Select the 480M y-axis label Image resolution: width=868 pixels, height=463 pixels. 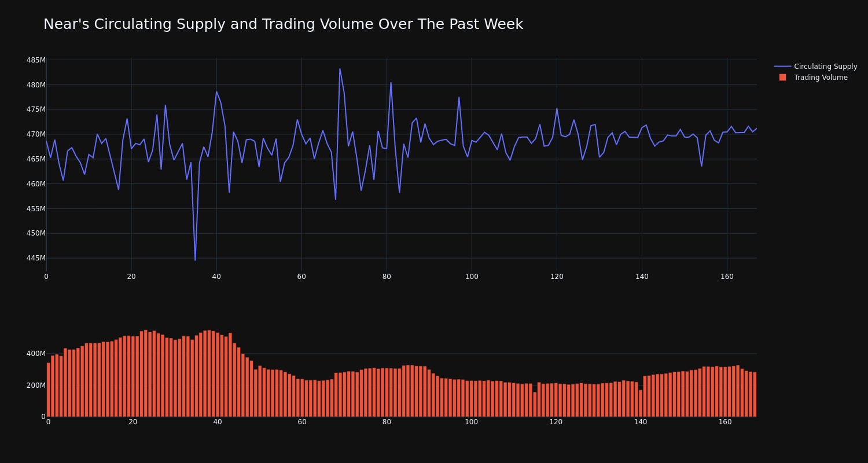coord(36,85)
